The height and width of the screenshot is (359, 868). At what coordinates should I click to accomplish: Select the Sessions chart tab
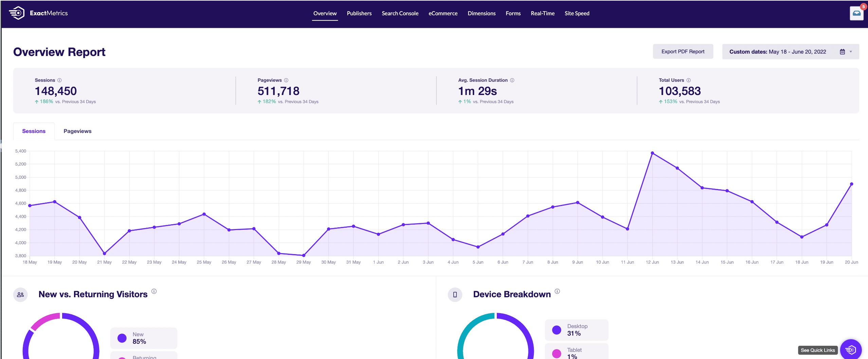click(x=34, y=131)
